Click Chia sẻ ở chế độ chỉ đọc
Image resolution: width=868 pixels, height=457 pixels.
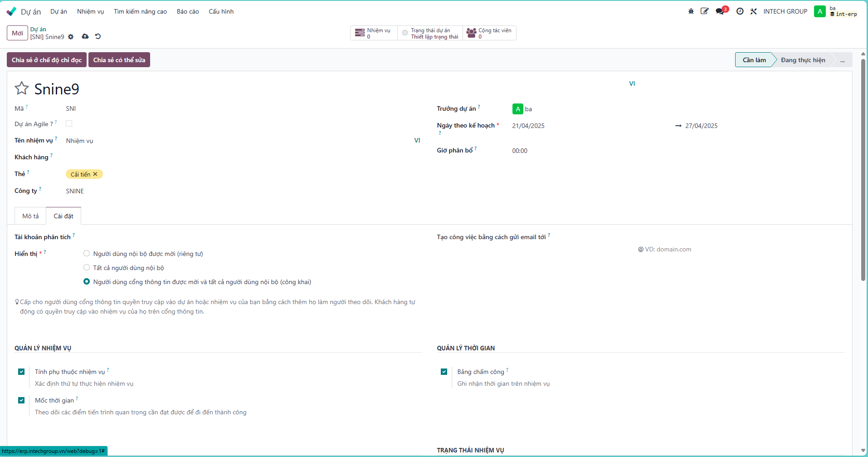[x=47, y=60]
